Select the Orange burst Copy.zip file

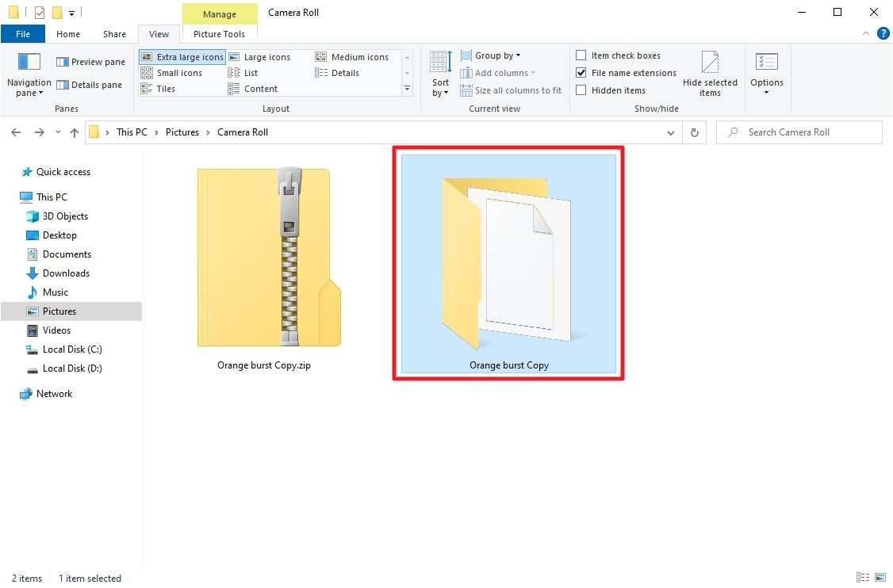click(266, 269)
